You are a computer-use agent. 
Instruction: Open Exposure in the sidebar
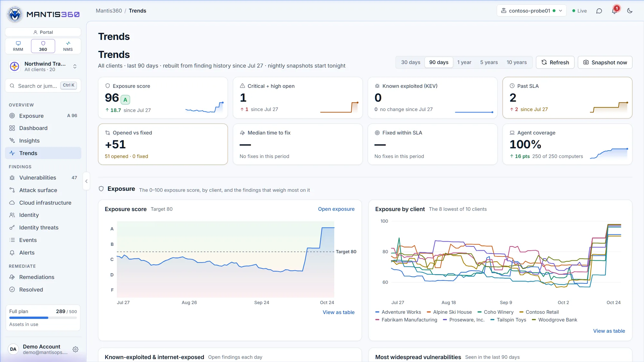[43, 116]
